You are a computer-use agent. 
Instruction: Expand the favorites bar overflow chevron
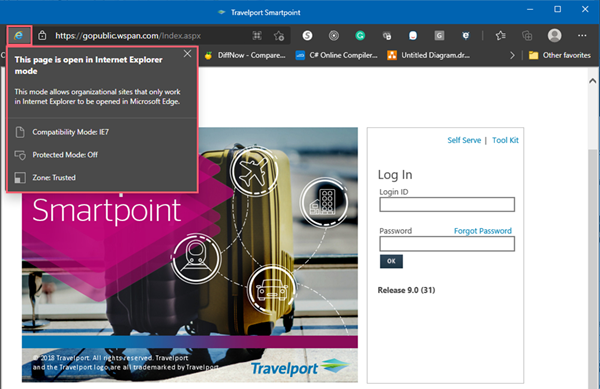[512, 55]
